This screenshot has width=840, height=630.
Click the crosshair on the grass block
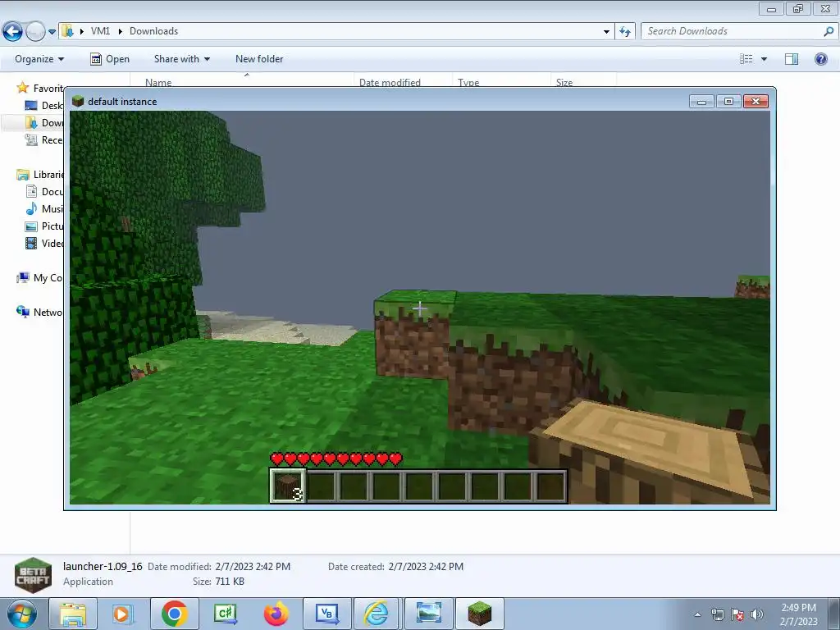tap(419, 308)
